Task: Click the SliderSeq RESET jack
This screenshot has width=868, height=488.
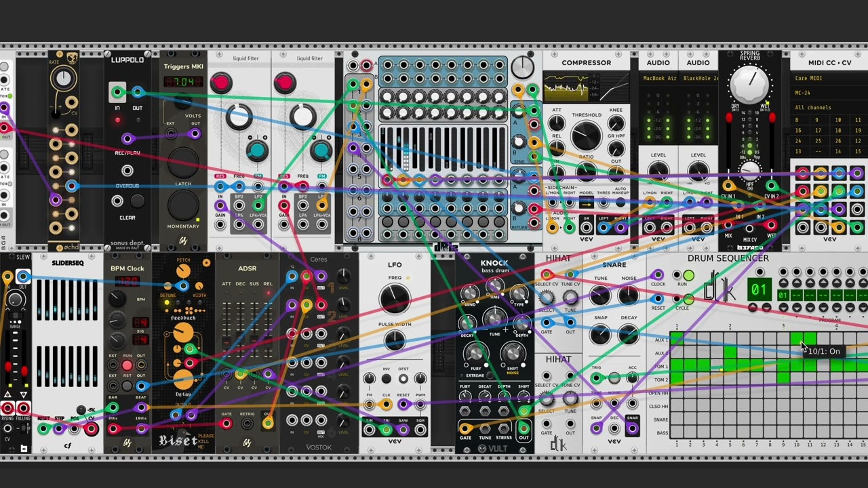Action: [x=43, y=428]
